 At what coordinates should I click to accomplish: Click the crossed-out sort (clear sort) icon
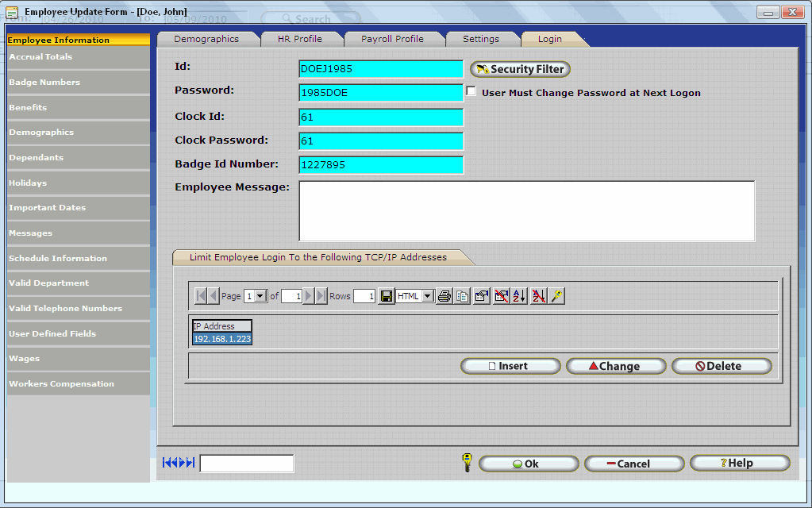[x=539, y=296]
